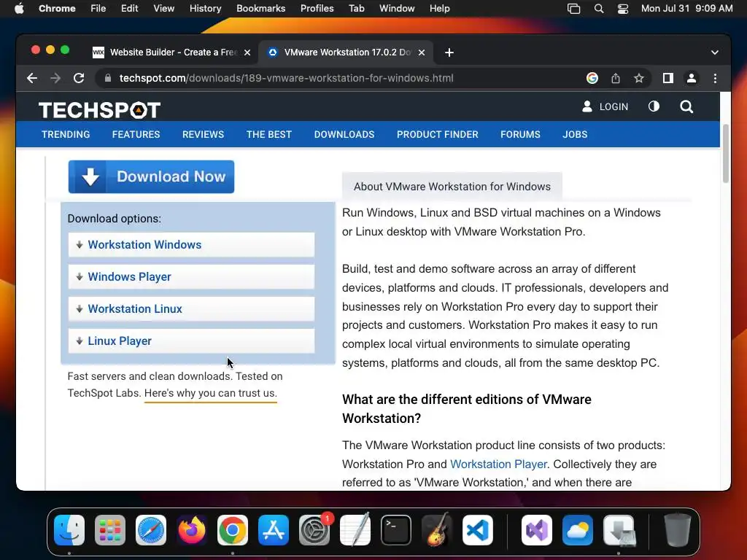Viewport: 747px width, 560px height.
Task: Close the Website Builder tab
Action: tap(247, 52)
